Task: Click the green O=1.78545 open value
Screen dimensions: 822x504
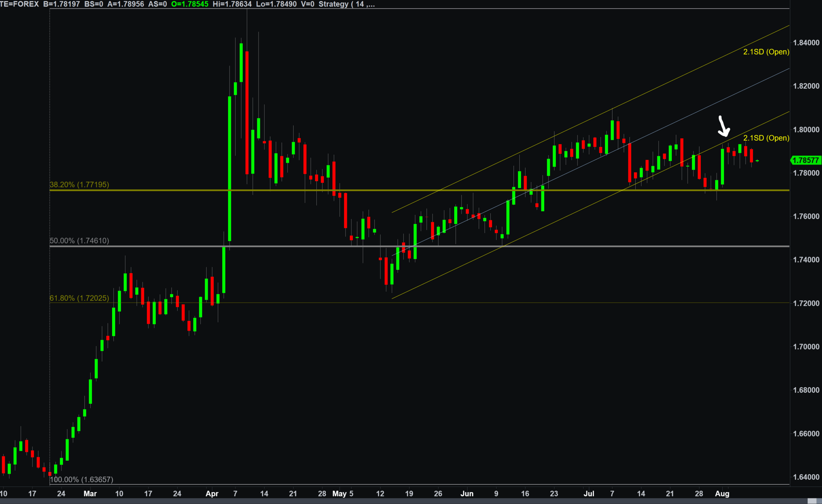Action: pos(190,4)
